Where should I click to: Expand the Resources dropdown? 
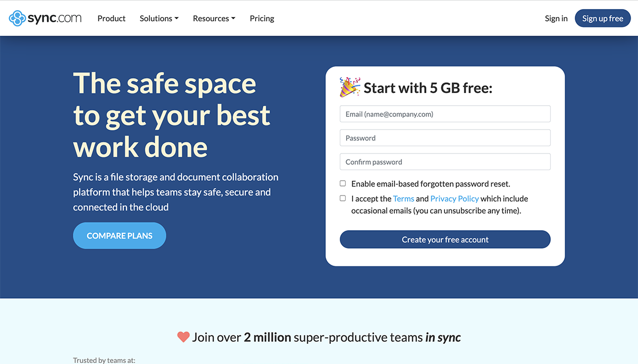pos(211,18)
